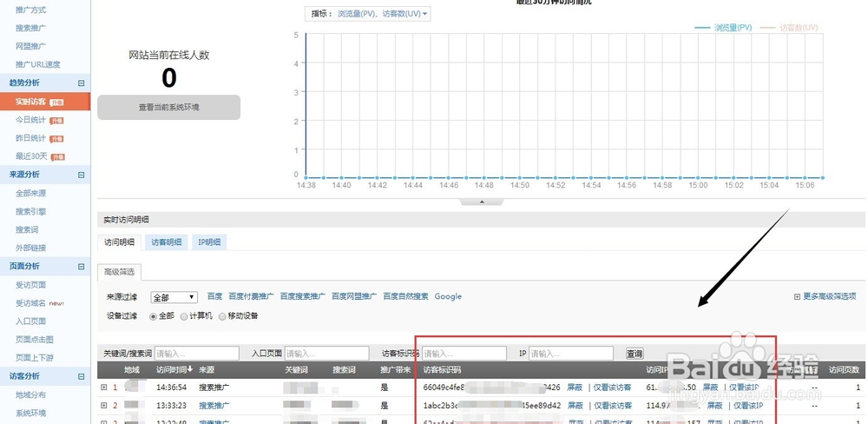The height and width of the screenshot is (424, 868).
Task: Collapse the 页面分析 sidebar section
Action: [82, 267]
